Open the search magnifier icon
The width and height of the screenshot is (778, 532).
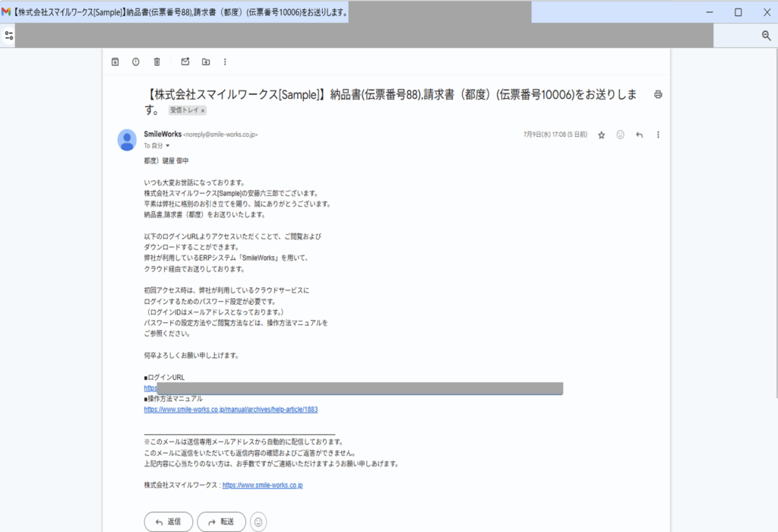tap(766, 35)
